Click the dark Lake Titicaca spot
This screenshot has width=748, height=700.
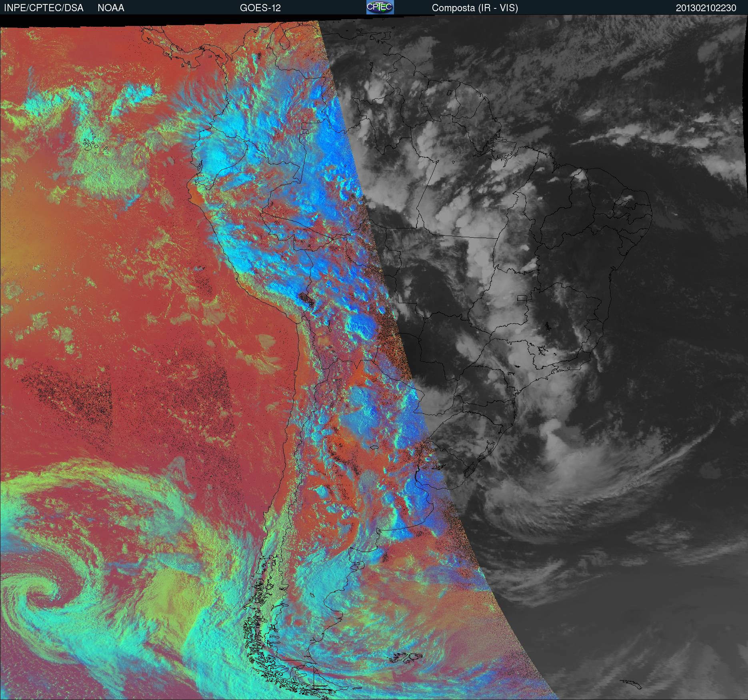[307, 299]
